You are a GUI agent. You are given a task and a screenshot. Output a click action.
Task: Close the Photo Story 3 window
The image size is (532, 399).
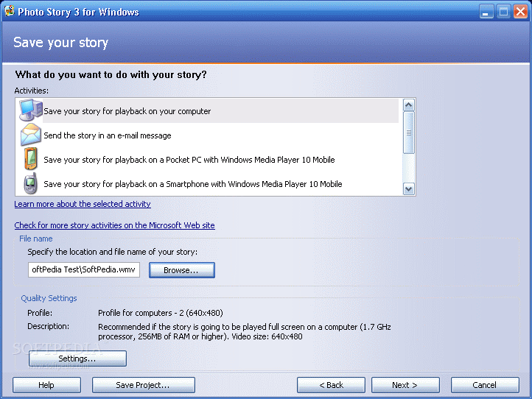(x=520, y=12)
